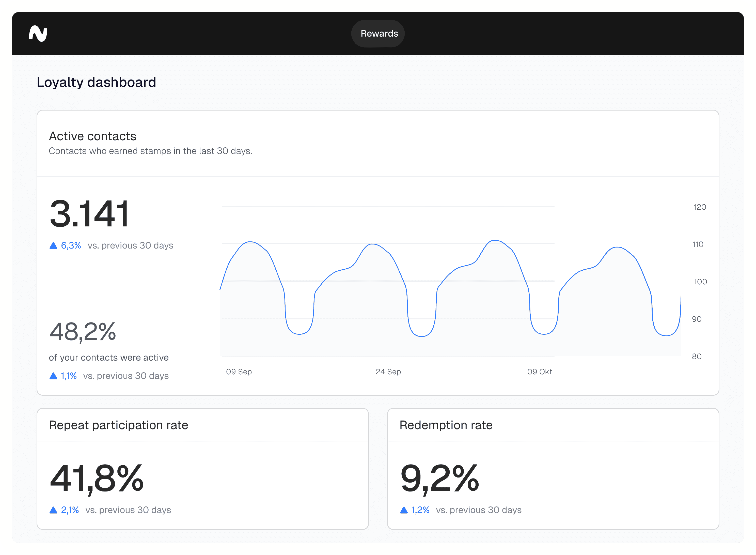
Task: Click the Loyalty dashboard page title
Action: (96, 82)
